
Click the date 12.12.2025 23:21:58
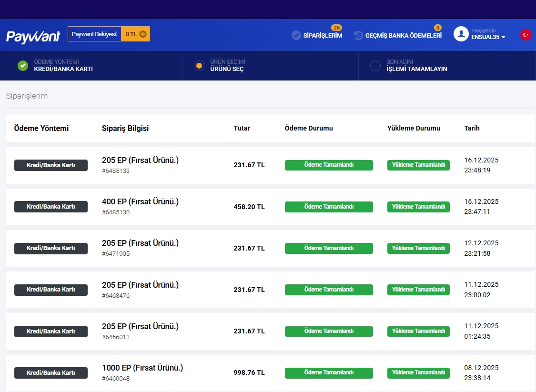(481, 248)
